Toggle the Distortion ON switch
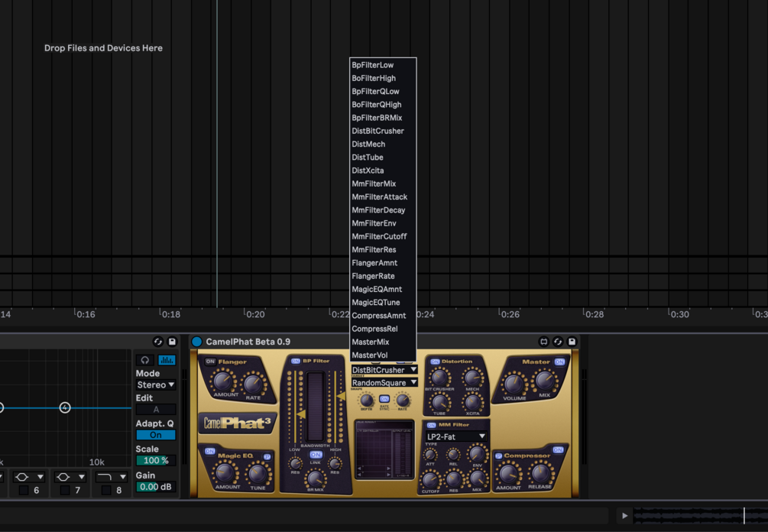The width and height of the screenshot is (768, 532). (x=435, y=362)
